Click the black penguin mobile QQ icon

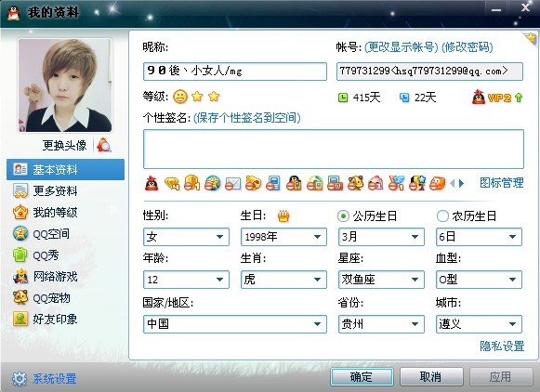point(295,183)
